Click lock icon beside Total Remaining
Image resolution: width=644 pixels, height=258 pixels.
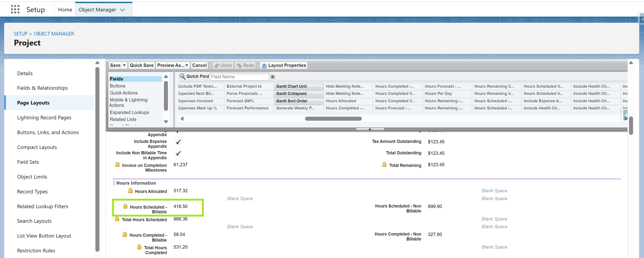(x=384, y=164)
